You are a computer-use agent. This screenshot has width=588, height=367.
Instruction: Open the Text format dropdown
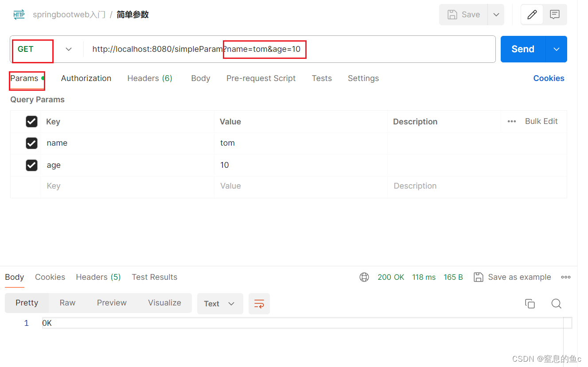[x=220, y=304]
